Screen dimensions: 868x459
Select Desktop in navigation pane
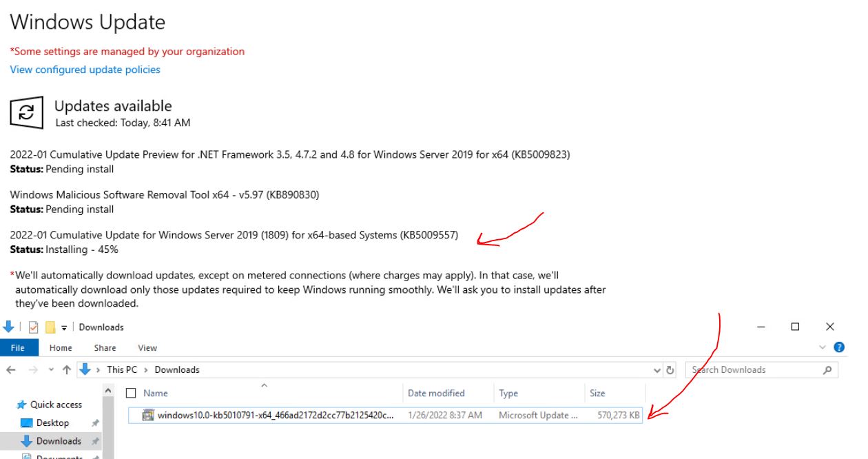pyautogui.click(x=52, y=422)
